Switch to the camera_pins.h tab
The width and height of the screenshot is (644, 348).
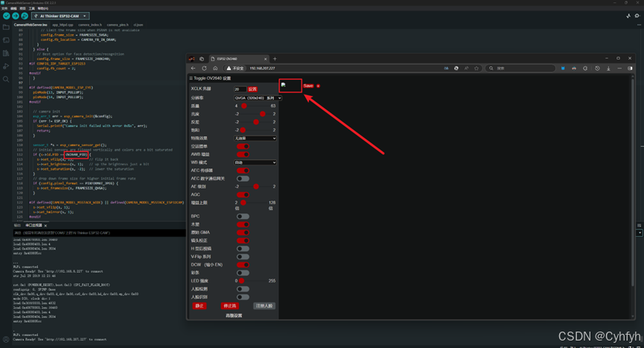118,25
